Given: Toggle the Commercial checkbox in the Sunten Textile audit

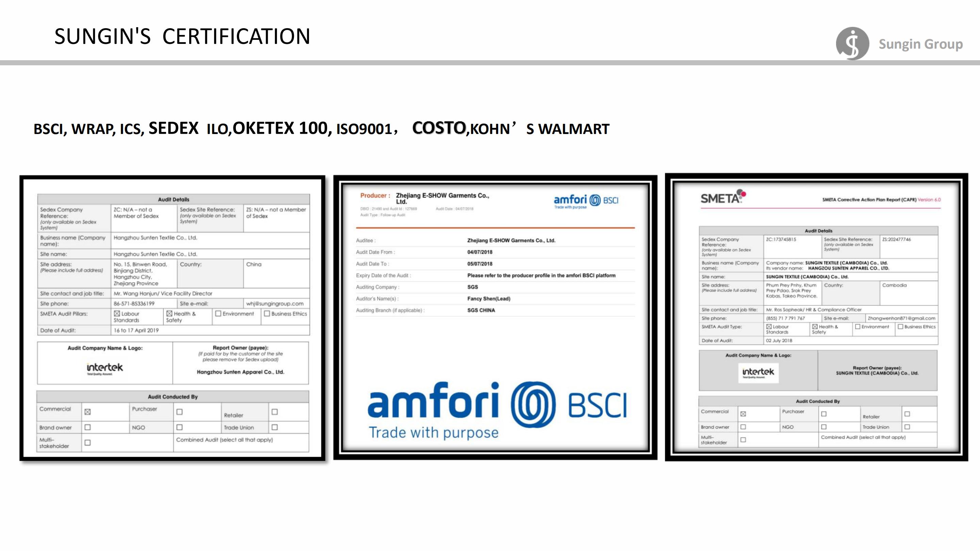Looking at the screenshot, I should [87, 412].
